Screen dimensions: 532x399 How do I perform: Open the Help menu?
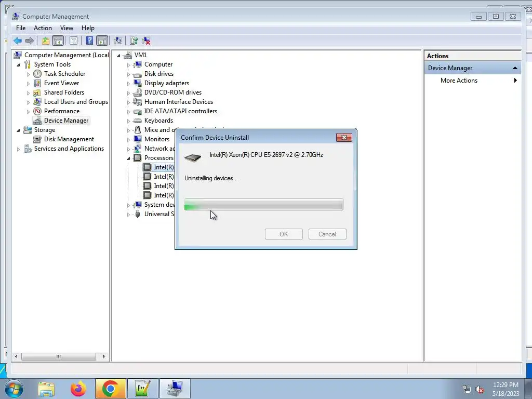click(88, 28)
